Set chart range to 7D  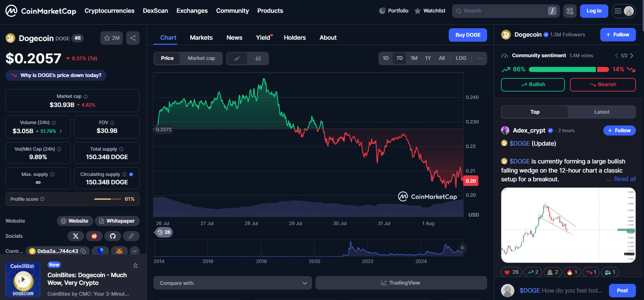click(x=399, y=58)
